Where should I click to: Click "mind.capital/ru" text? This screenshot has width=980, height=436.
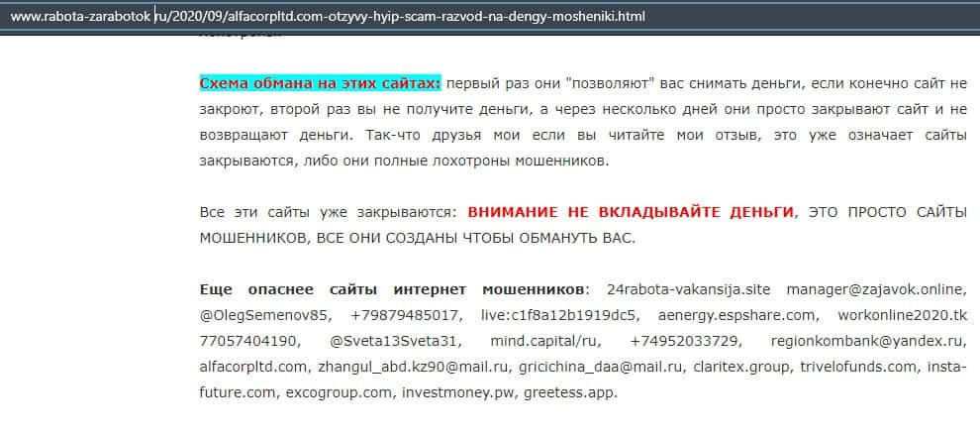tap(544, 342)
